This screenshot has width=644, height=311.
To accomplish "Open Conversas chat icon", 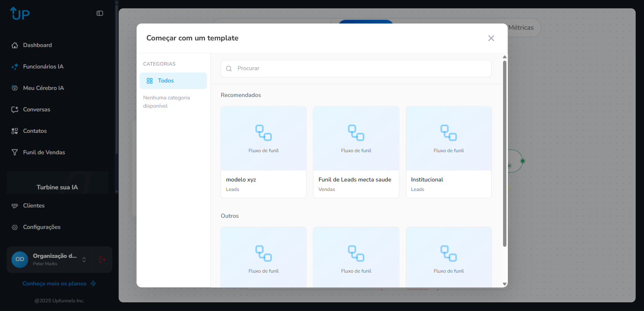I will [x=15, y=110].
